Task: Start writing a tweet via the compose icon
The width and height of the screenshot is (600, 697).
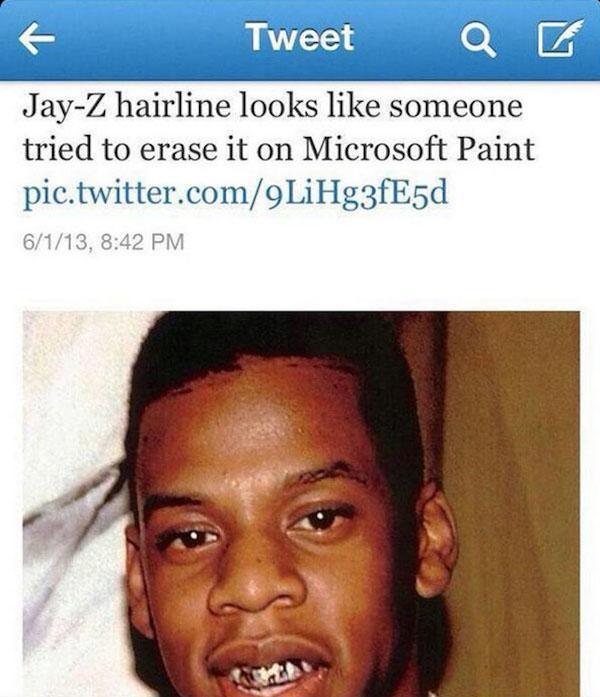Action: point(560,38)
